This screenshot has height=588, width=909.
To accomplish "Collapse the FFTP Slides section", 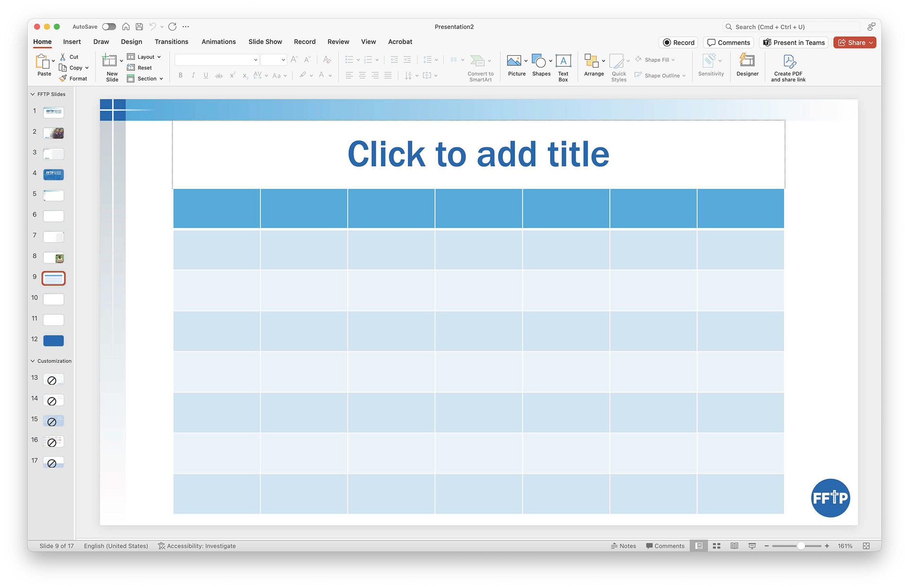I will 33,94.
